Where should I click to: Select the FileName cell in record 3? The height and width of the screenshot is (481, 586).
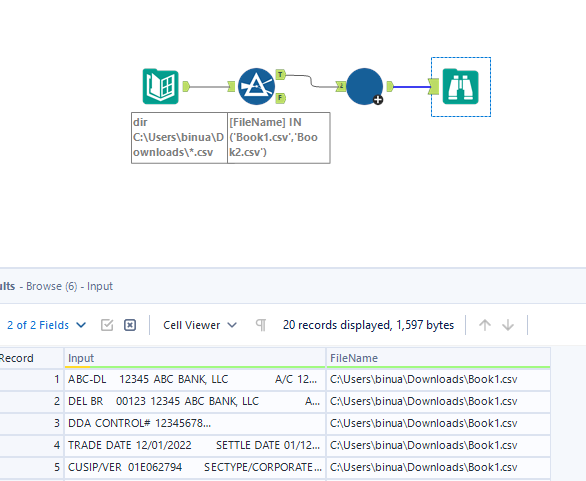click(438, 423)
